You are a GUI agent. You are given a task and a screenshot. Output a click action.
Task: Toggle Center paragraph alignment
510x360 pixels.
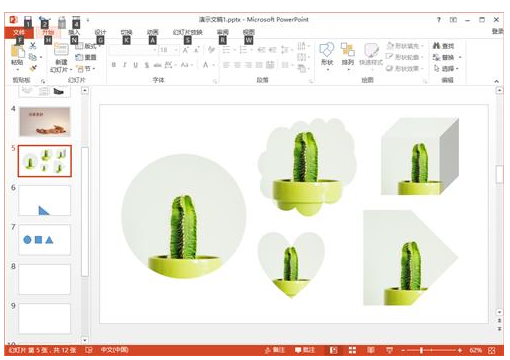tap(237, 65)
